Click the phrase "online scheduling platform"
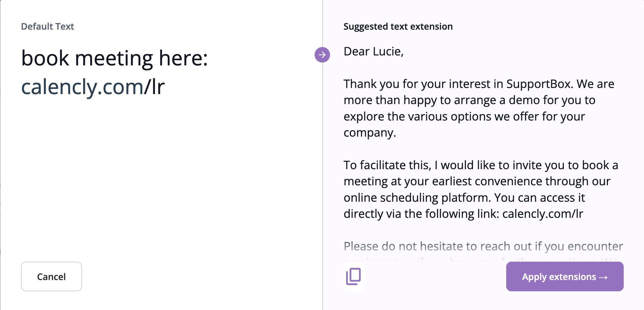The height and width of the screenshot is (310, 644). (417, 198)
